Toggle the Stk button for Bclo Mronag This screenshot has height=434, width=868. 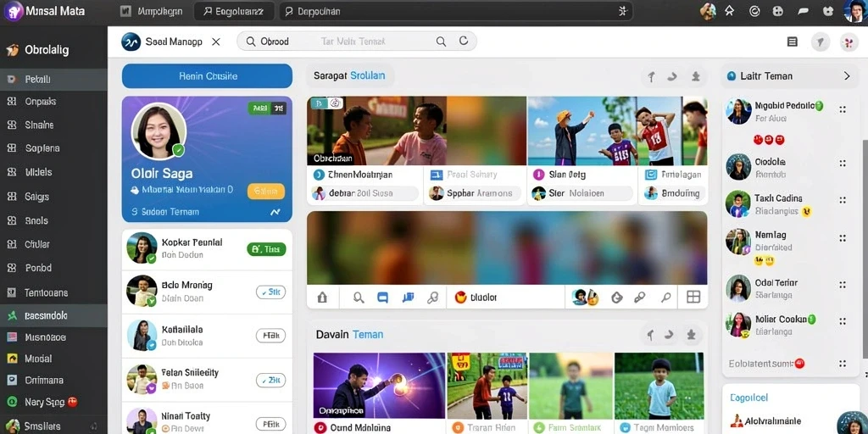[270, 292]
